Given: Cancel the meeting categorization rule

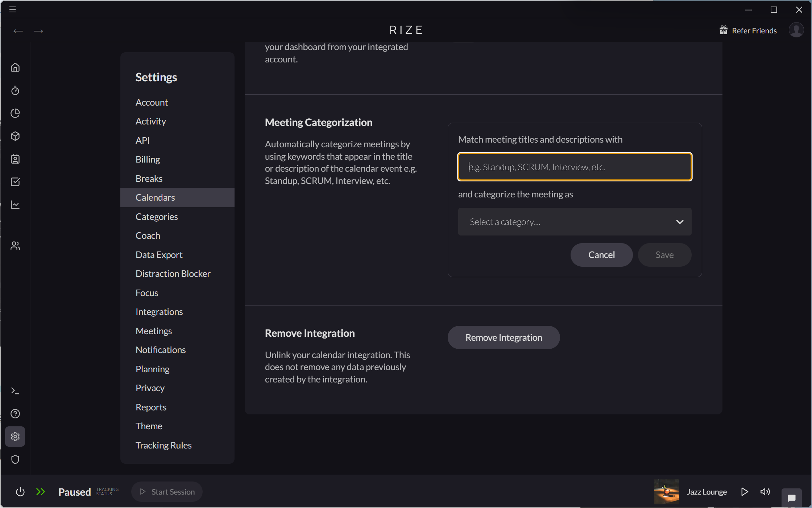Looking at the screenshot, I should click(601, 254).
